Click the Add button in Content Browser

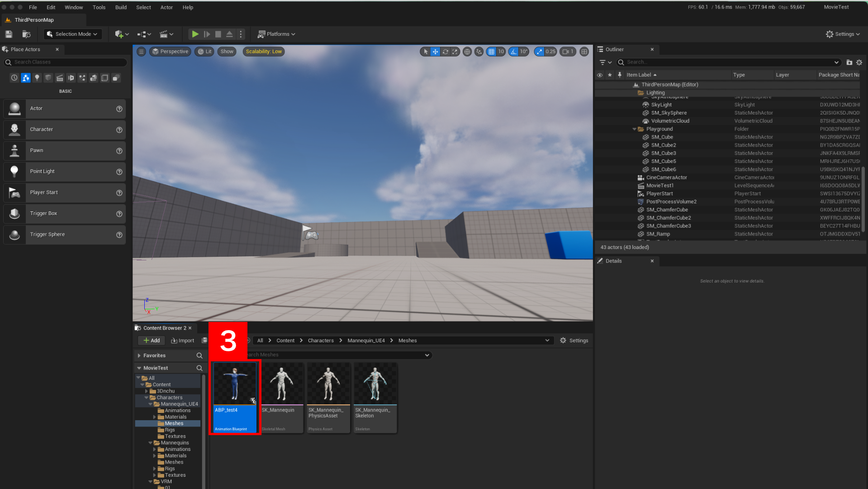coord(151,340)
